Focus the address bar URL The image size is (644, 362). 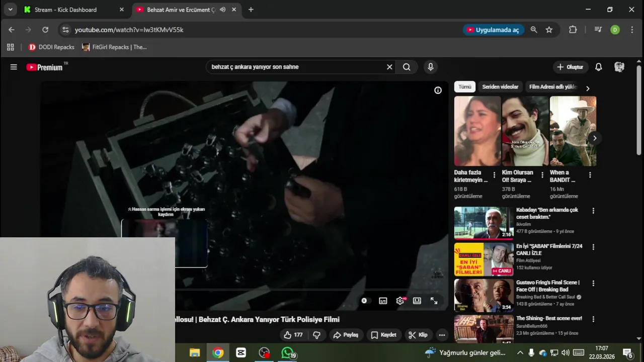pos(129,30)
